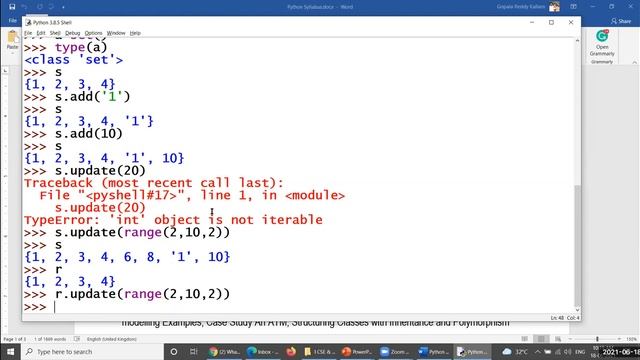Click Undo in Word's quick access toolbar
The height and width of the screenshot is (360, 640).
coord(24,7)
